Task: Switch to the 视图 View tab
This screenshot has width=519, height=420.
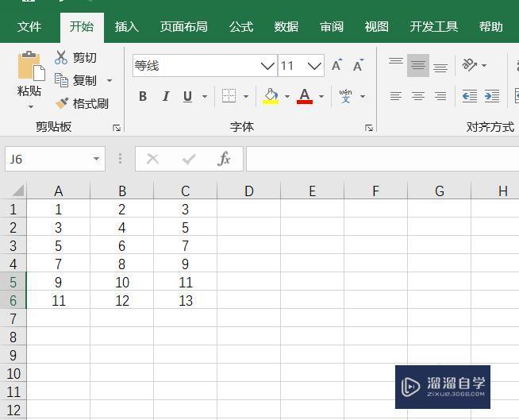Action: (x=377, y=26)
